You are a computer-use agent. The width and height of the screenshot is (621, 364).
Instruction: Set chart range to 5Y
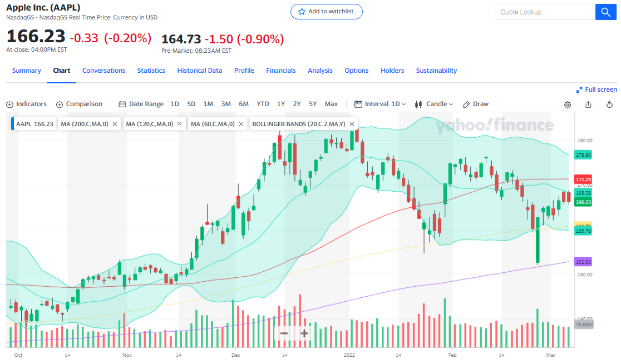(x=313, y=104)
